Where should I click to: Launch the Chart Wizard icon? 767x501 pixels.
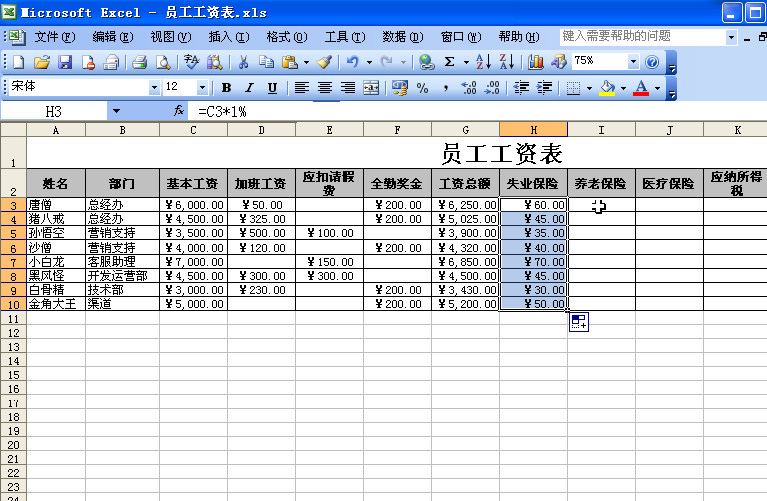point(536,62)
